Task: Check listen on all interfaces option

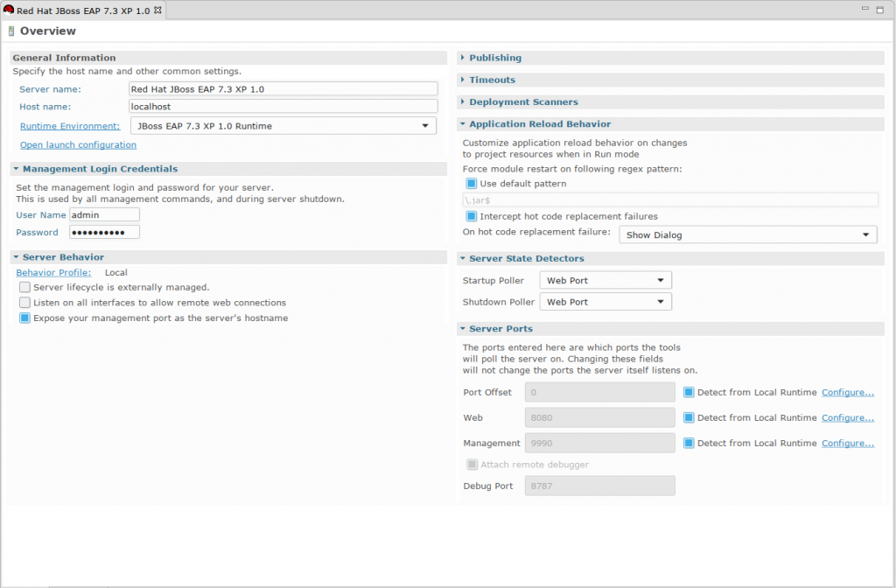Action: pos(24,303)
